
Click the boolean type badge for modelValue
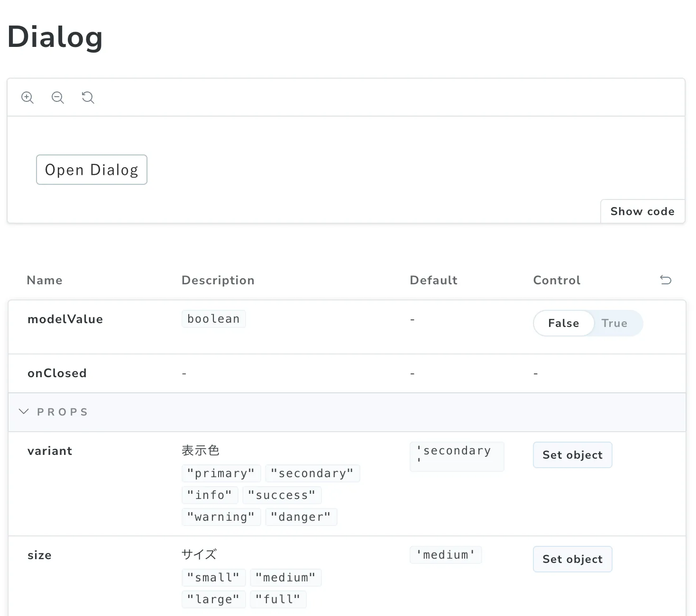tap(213, 319)
